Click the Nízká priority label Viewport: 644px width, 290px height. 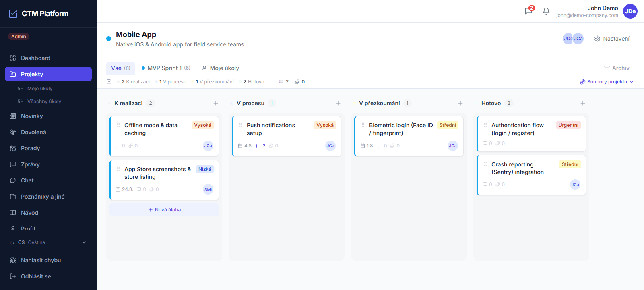pos(205,169)
